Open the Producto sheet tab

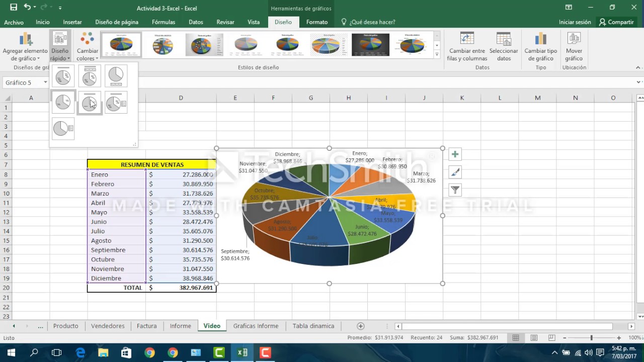66,326
